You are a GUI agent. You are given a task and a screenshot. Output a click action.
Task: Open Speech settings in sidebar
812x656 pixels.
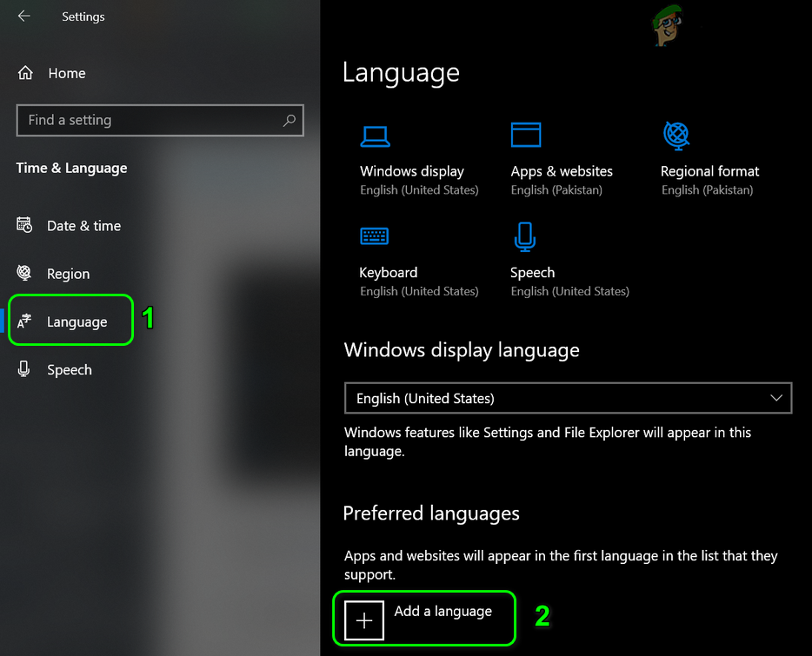coord(70,369)
